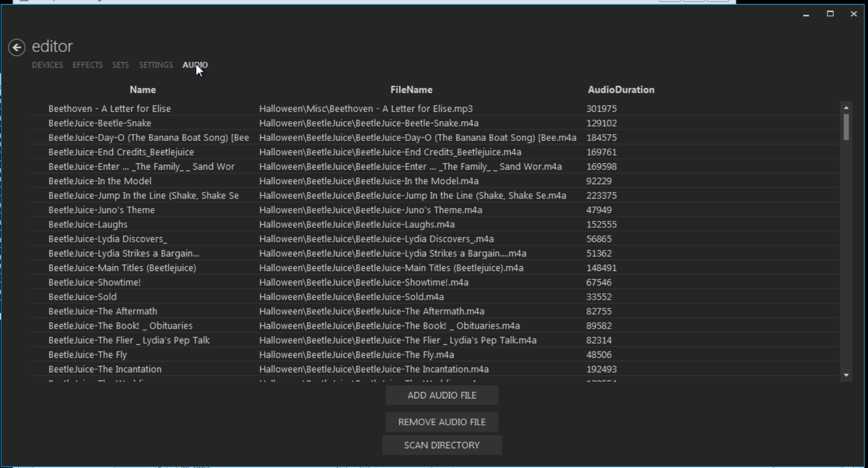Image resolution: width=868 pixels, height=468 pixels.
Task: Select 'BeetleJuice-Lydia Strikes a Bargain...' name
Action: [x=124, y=254]
